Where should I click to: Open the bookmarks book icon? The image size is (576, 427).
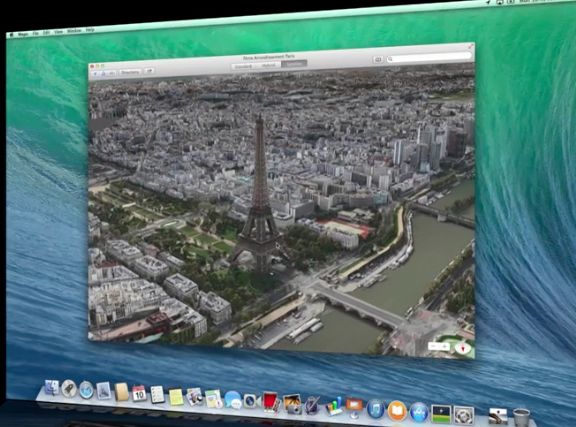coord(378,60)
